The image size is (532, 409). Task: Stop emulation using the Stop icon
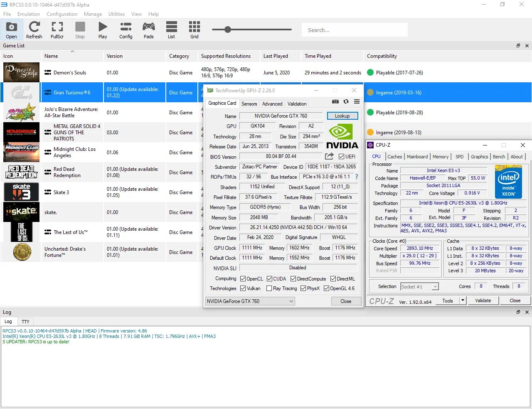tap(80, 30)
